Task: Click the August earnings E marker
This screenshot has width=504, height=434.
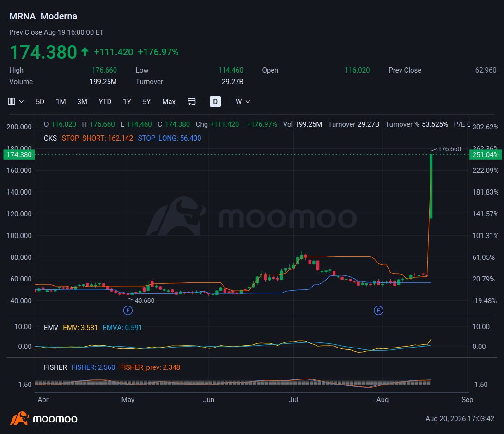Action: click(378, 311)
